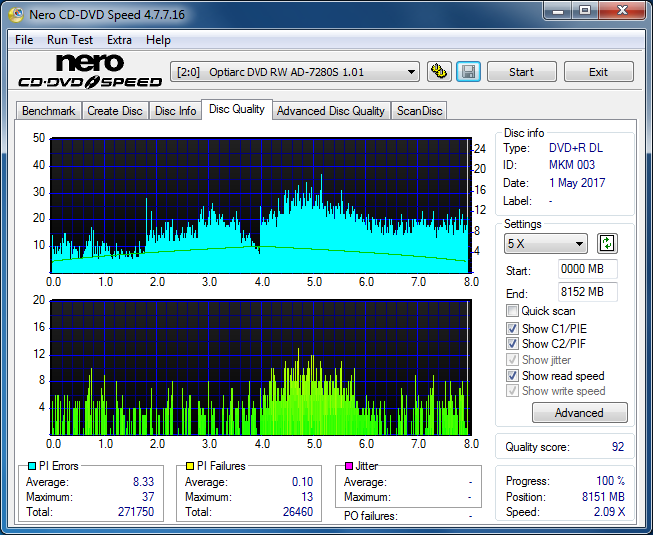Click the End position 8152 MB field
The image size is (653, 535).
coord(587,292)
